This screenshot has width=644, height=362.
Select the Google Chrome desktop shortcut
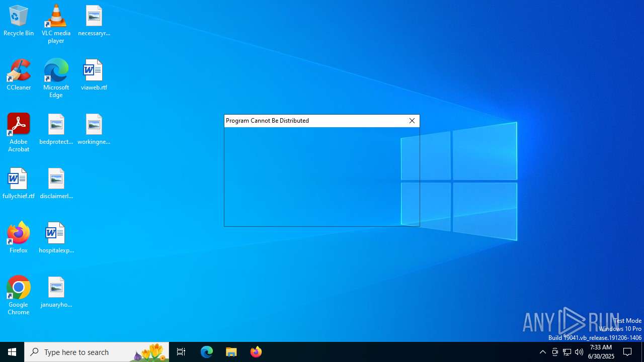click(19, 296)
